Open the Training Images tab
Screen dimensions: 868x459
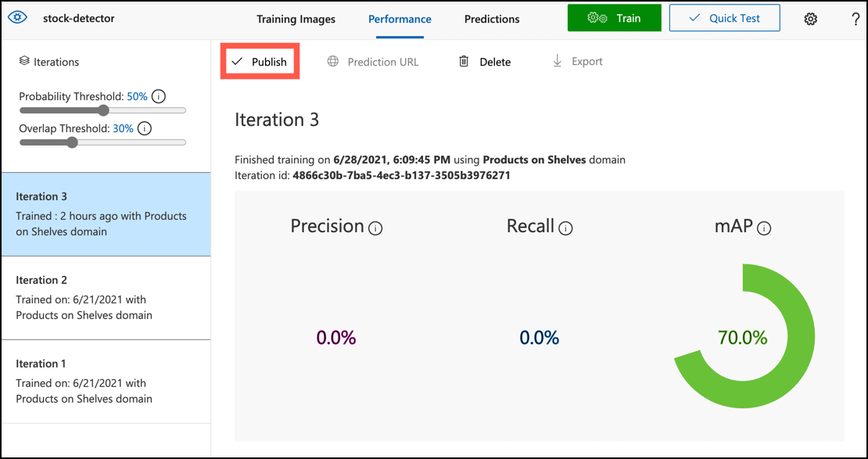click(x=296, y=19)
